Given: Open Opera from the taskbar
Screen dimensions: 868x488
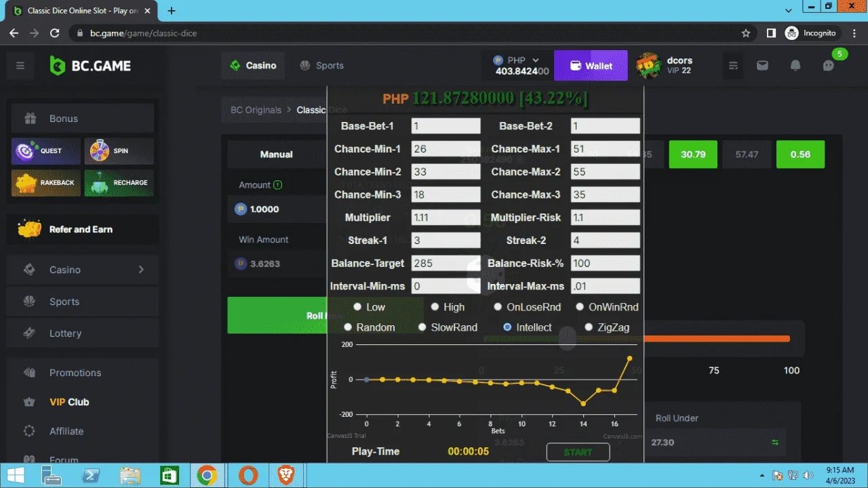Looking at the screenshot, I should (248, 476).
